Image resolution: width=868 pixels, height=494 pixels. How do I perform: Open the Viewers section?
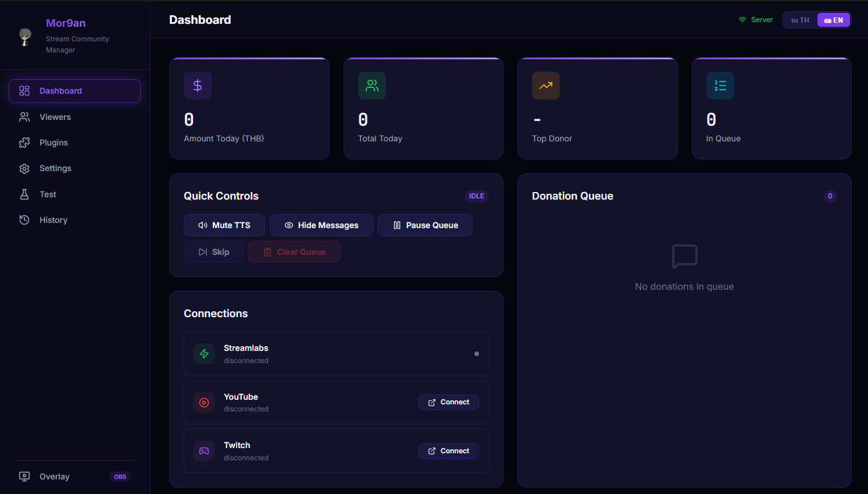(55, 117)
